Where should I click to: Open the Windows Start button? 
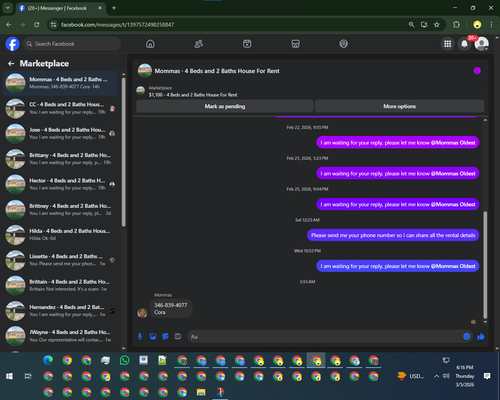point(9,376)
